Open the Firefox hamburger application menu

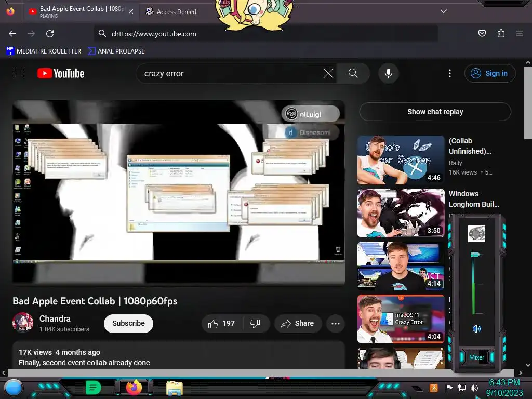520,33
